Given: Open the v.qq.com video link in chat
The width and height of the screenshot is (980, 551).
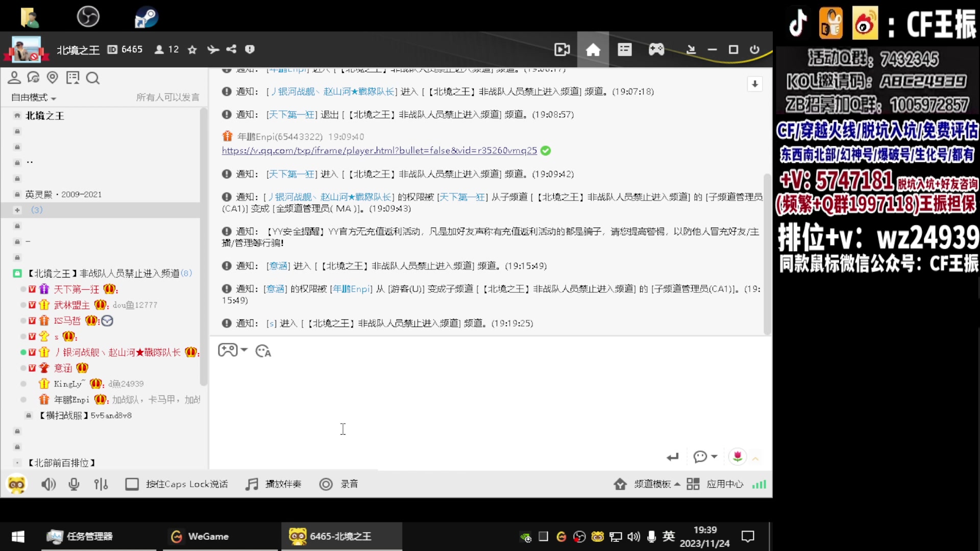Looking at the screenshot, I should 379,151.
